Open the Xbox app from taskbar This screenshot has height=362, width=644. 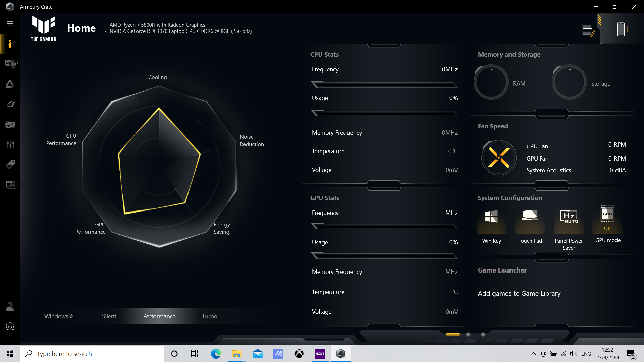299,354
